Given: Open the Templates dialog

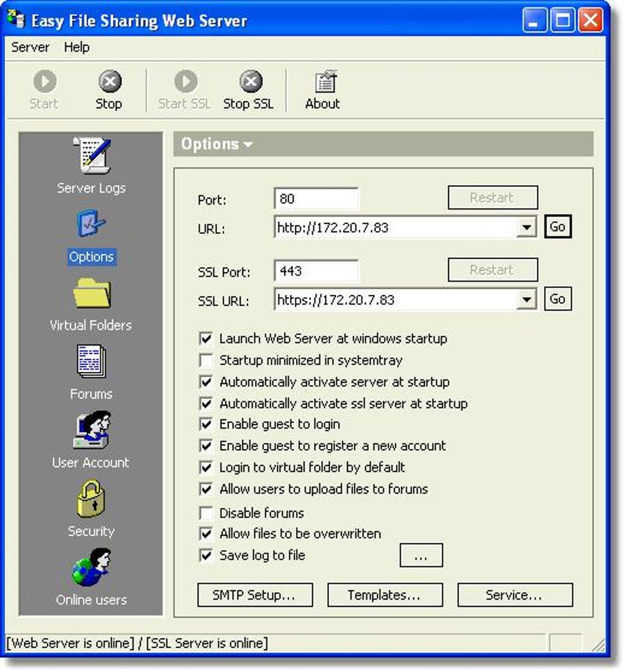Looking at the screenshot, I should click(385, 595).
